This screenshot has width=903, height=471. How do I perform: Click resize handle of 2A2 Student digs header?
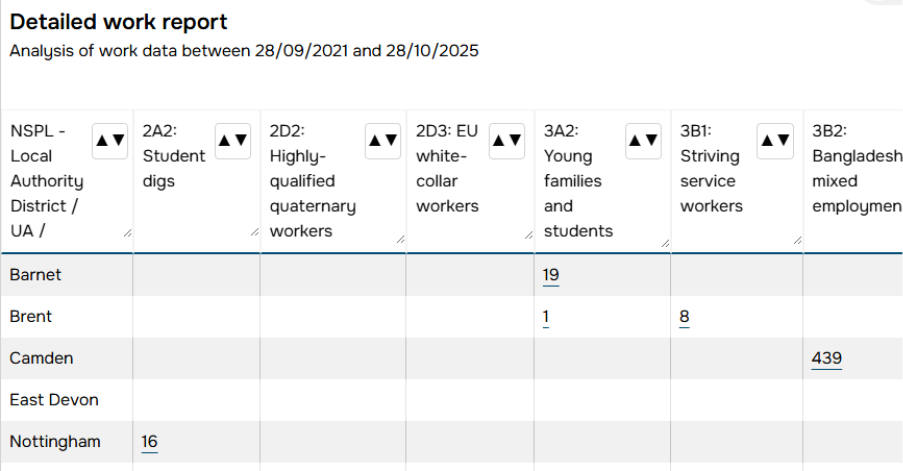coord(255,233)
